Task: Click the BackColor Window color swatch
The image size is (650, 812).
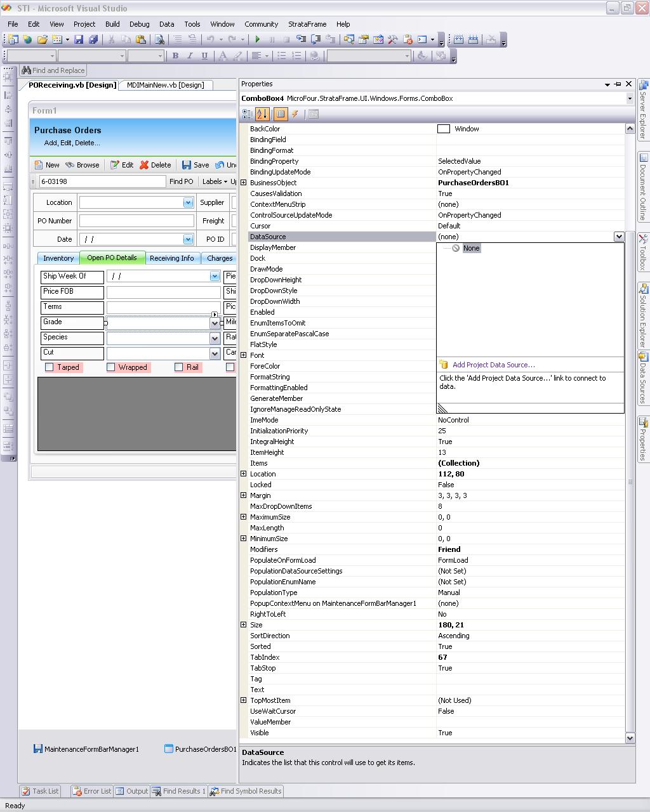Action: coord(444,129)
